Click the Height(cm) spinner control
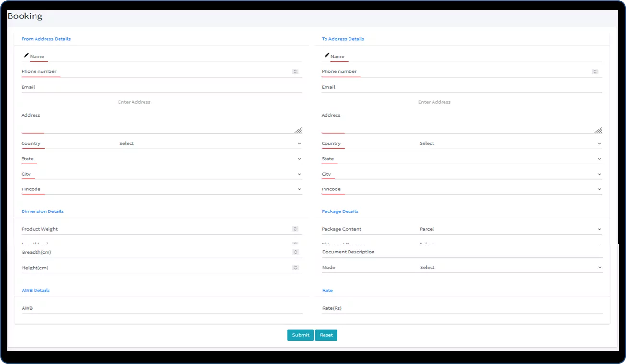This screenshot has width=626, height=364. click(295, 268)
